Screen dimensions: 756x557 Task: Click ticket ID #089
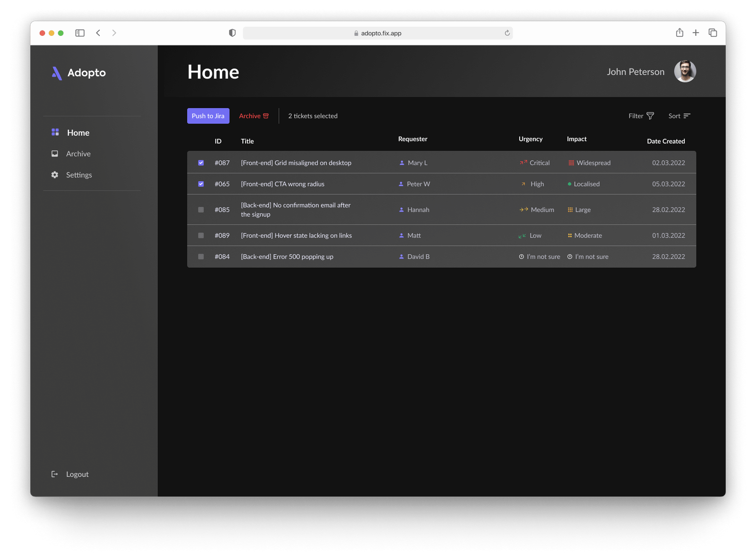click(x=222, y=235)
